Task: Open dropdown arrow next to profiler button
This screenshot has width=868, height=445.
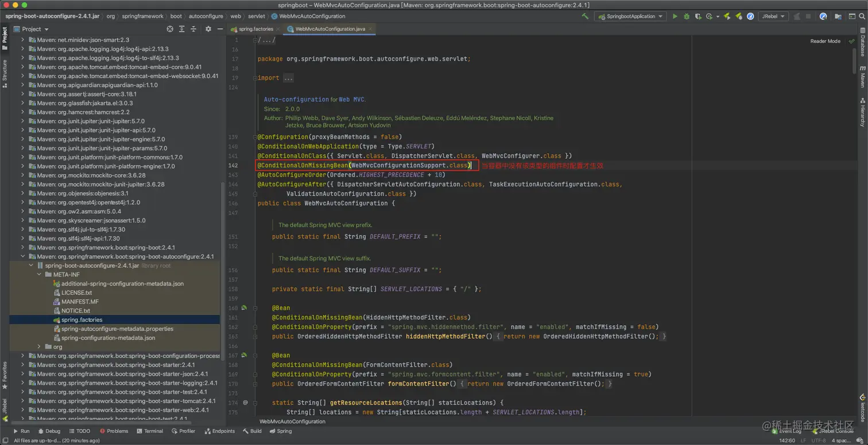Action: (x=718, y=17)
